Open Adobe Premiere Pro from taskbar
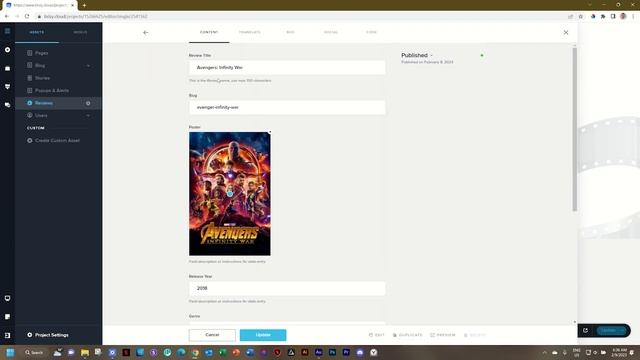 346,352
